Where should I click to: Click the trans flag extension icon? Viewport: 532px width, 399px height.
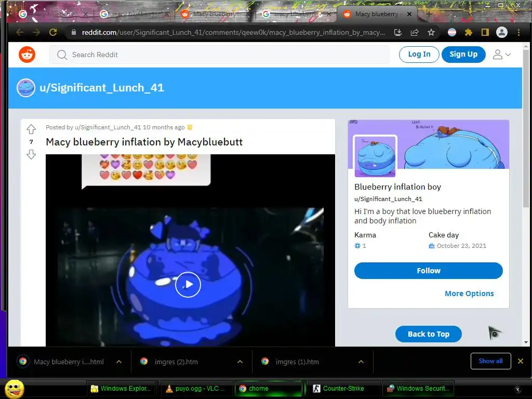click(452, 32)
